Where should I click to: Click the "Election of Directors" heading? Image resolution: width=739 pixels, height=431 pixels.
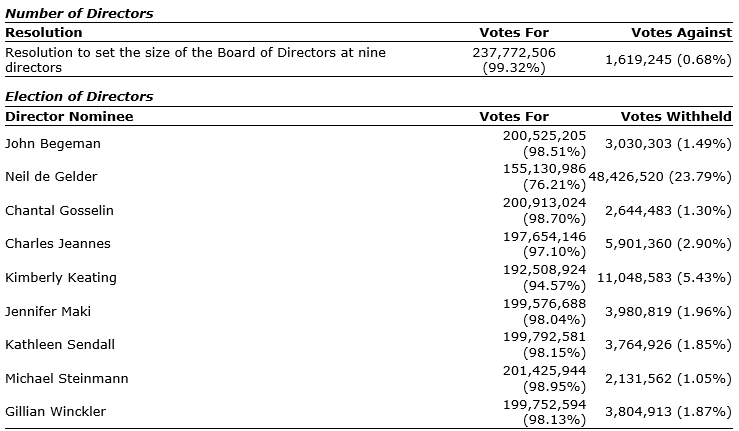[80, 97]
